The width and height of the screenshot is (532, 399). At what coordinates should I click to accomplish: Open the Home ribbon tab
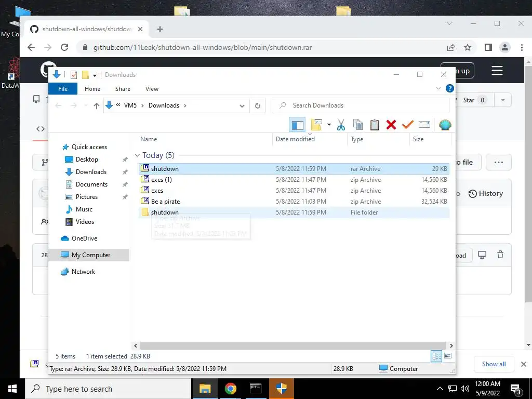(92, 89)
